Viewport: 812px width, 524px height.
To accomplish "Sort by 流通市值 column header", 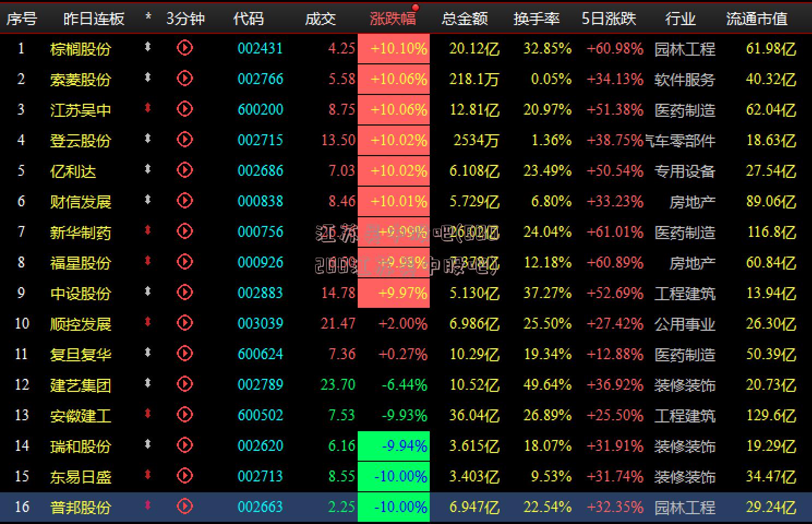I will [x=757, y=19].
